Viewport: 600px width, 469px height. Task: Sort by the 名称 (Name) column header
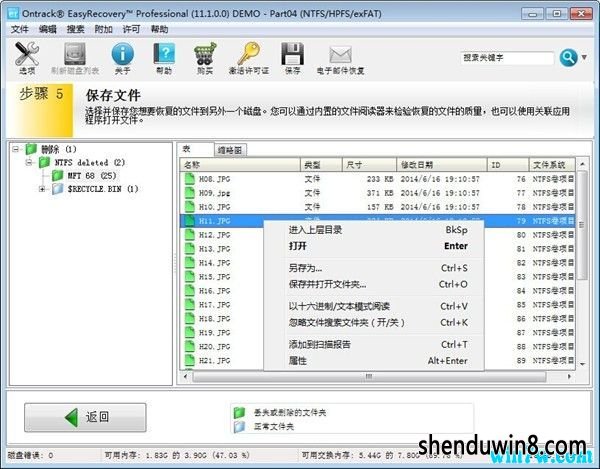click(240, 165)
